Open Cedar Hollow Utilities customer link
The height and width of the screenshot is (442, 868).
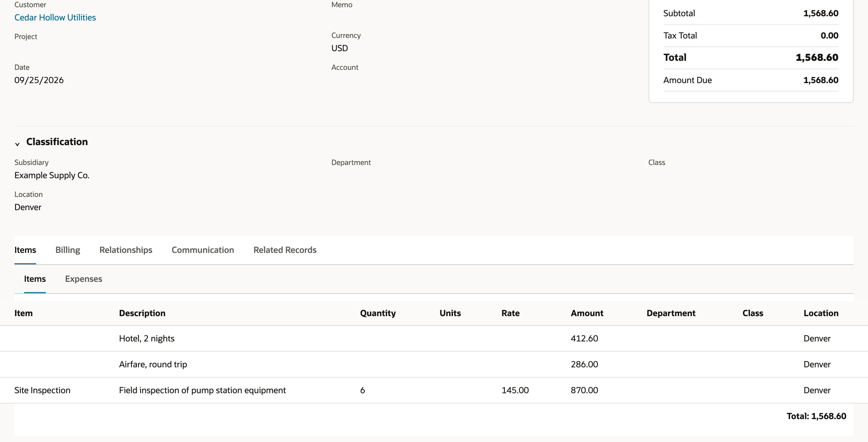click(55, 17)
